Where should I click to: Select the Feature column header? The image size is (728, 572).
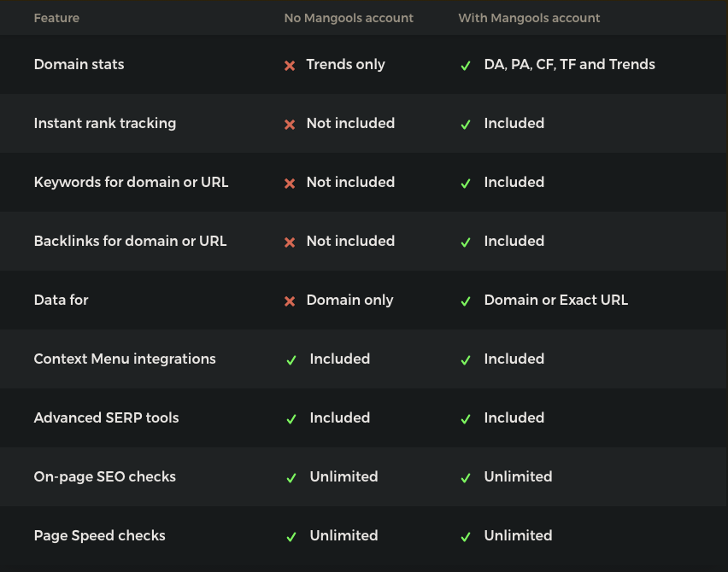(56, 18)
